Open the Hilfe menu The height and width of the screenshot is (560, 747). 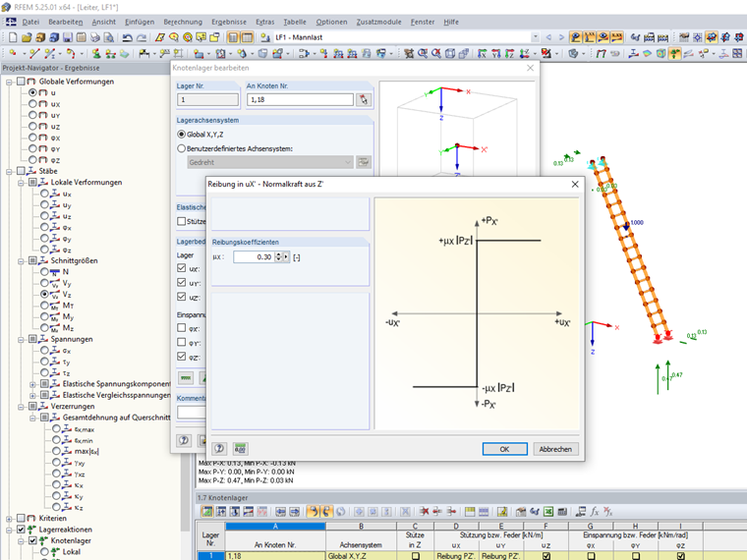(x=451, y=22)
